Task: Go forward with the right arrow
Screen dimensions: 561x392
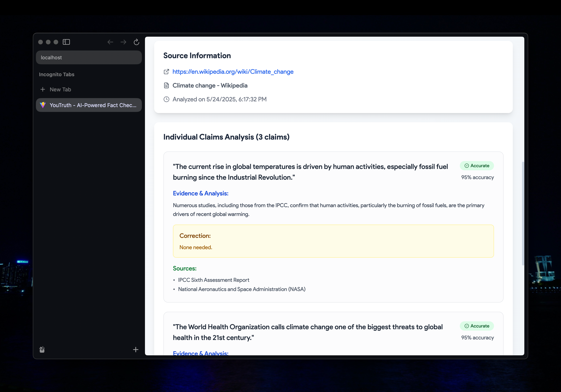Action: [123, 42]
